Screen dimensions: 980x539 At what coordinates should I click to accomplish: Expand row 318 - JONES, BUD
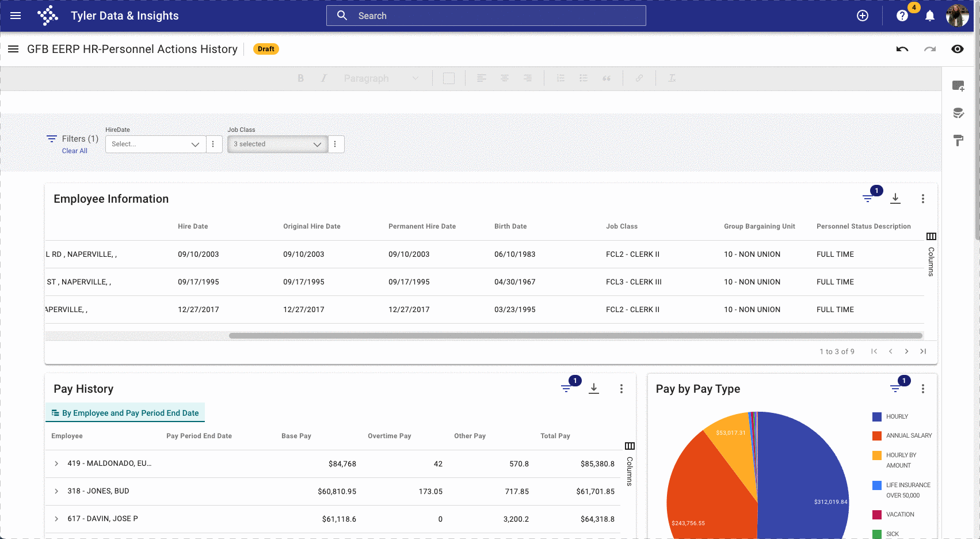(x=56, y=491)
